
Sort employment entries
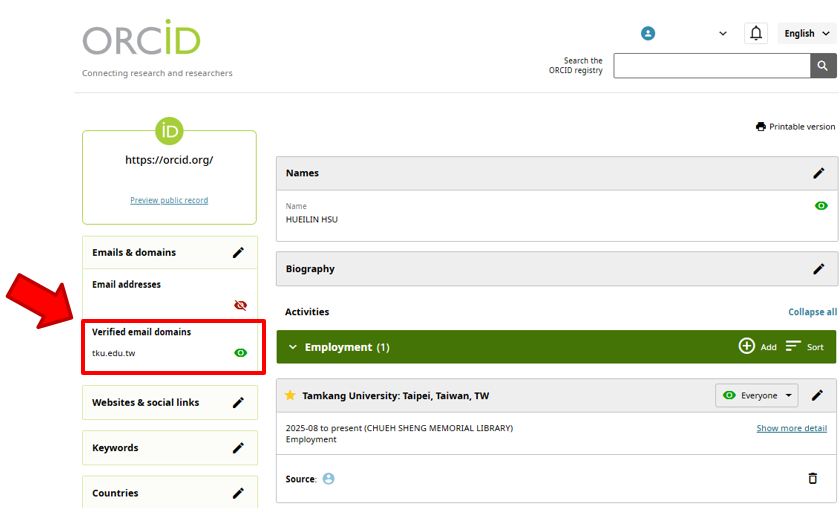(x=805, y=346)
